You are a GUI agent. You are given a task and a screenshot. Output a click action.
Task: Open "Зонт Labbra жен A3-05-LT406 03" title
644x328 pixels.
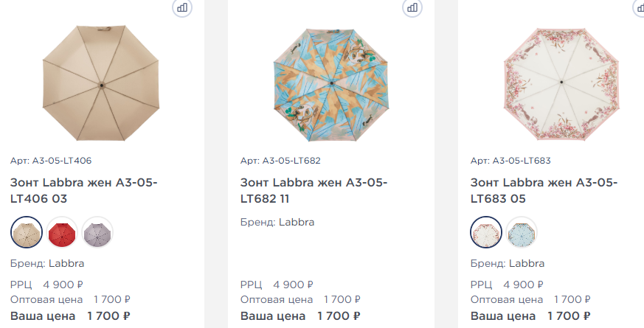tap(83, 190)
